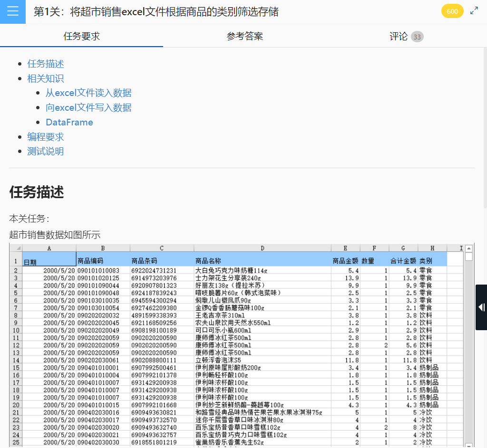Jump to 编程要求 via its link
487x448 pixels.
coord(45,137)
